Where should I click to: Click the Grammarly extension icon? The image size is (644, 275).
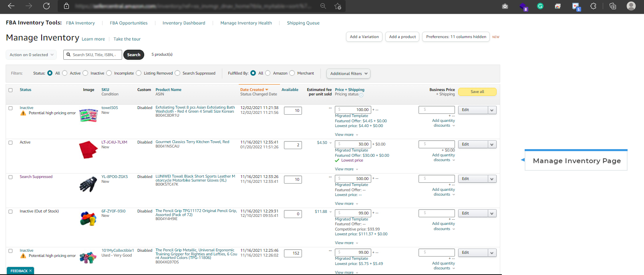tap(540, 6)
